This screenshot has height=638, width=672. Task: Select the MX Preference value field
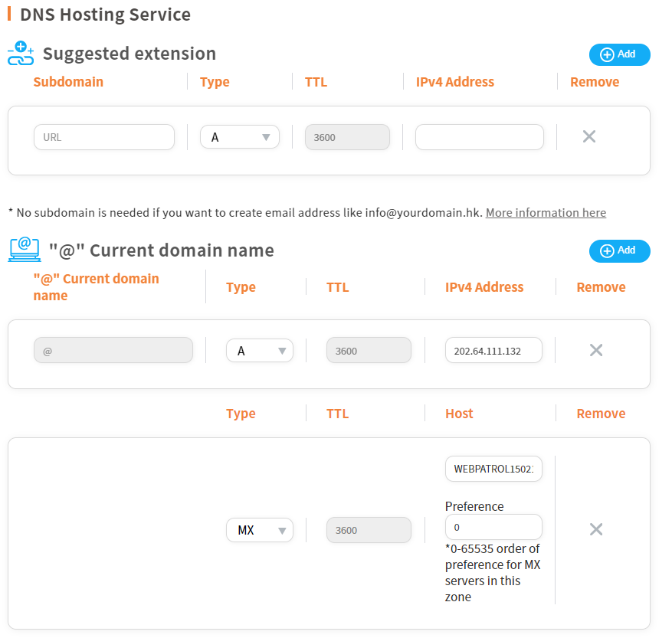(x=493, y=528)
